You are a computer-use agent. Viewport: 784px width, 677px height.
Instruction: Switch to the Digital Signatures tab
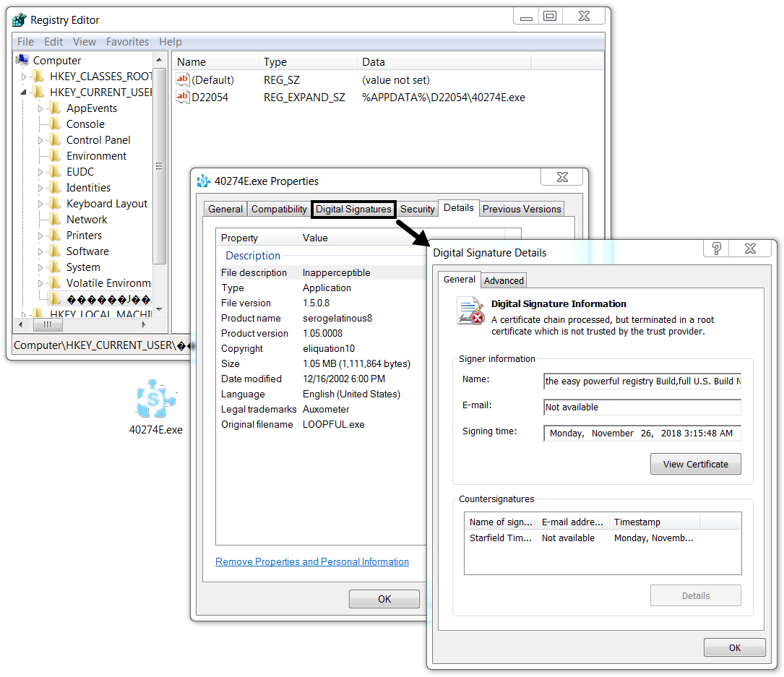click(353, 209)
